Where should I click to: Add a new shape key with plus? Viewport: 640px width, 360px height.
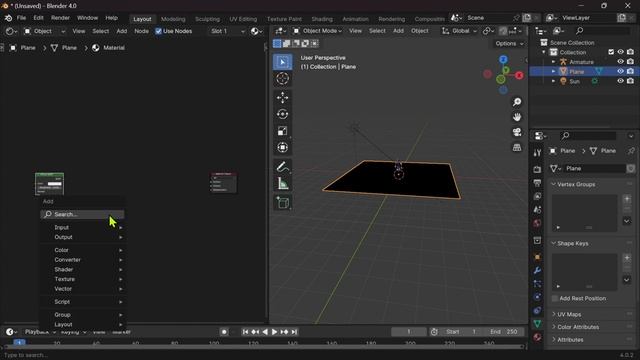coord(627,258)
